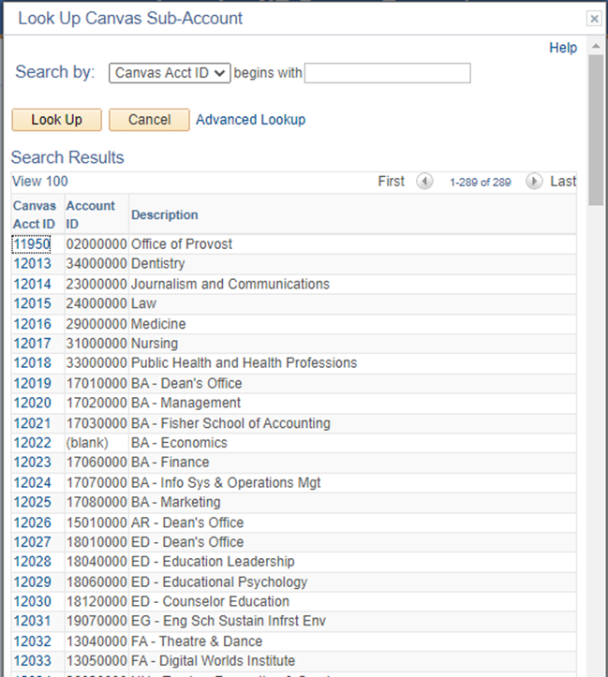This screenshot has width=608, height=677.
Task: Click the next page arrow icon
Action: 534,182
